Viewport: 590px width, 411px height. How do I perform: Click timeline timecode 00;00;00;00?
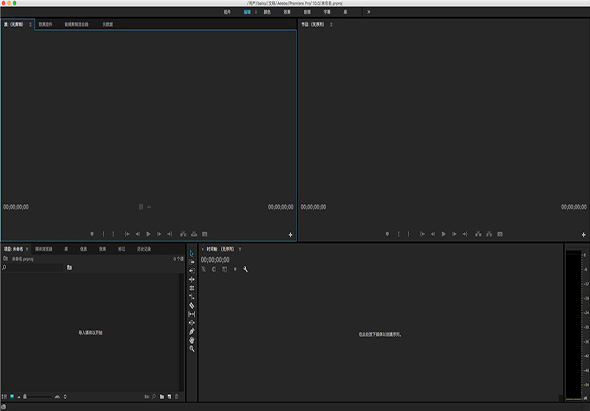click(x=215, y=260)
